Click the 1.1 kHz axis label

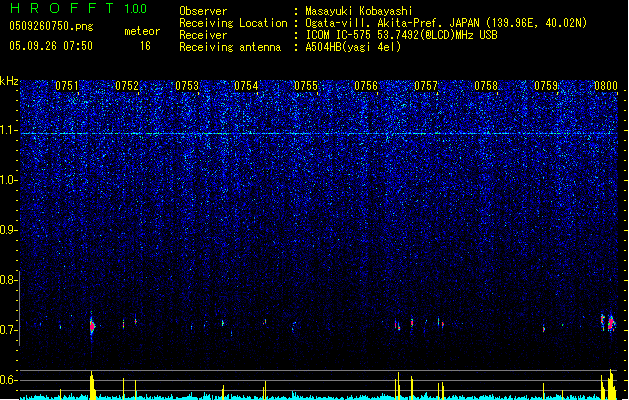tap(9, 130)
